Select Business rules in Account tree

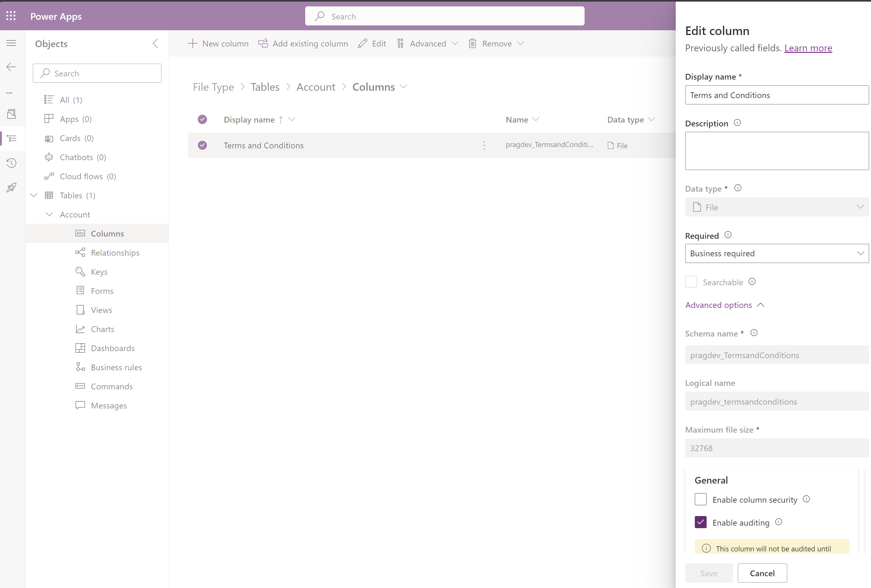116,367
